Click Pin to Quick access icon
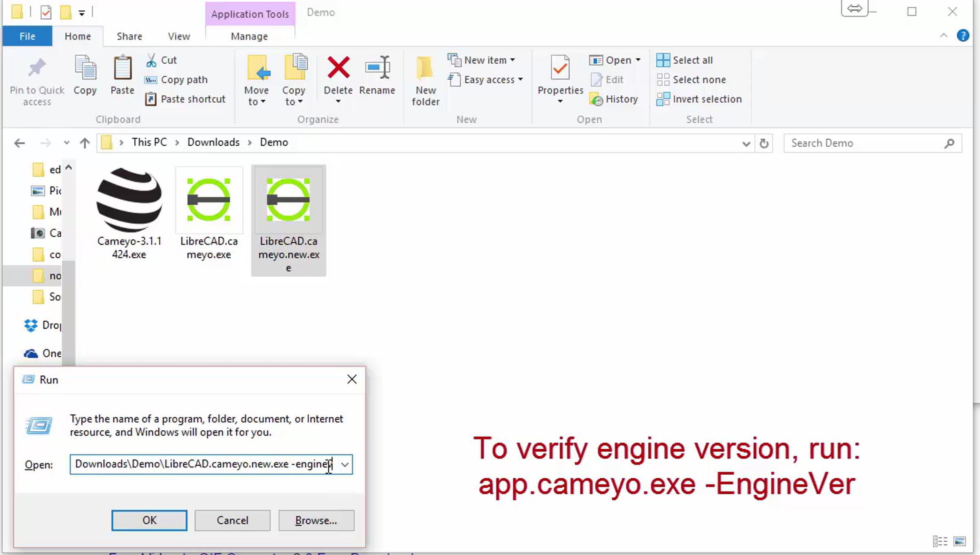Viewport: 980px width, 555px height. tap(37, 68)
